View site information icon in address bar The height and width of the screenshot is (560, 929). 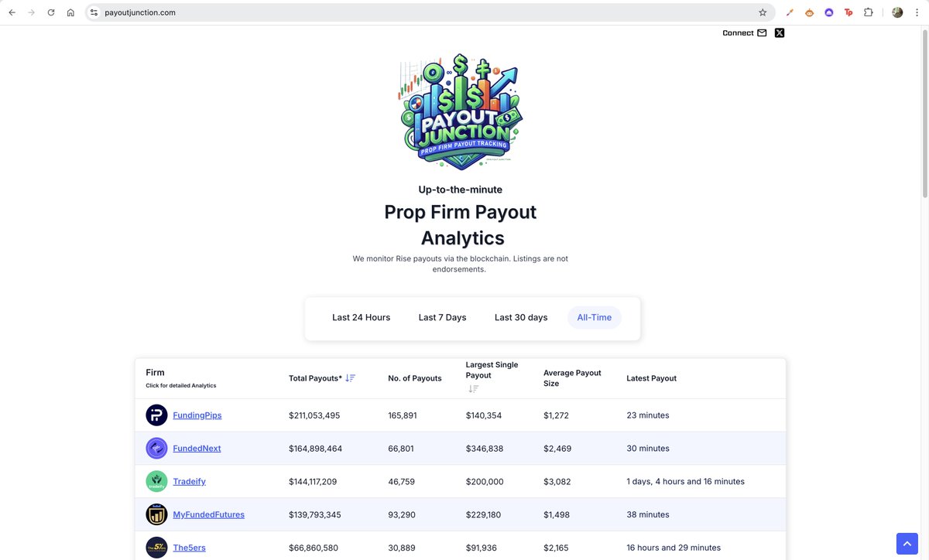click(x=94, y=12)
